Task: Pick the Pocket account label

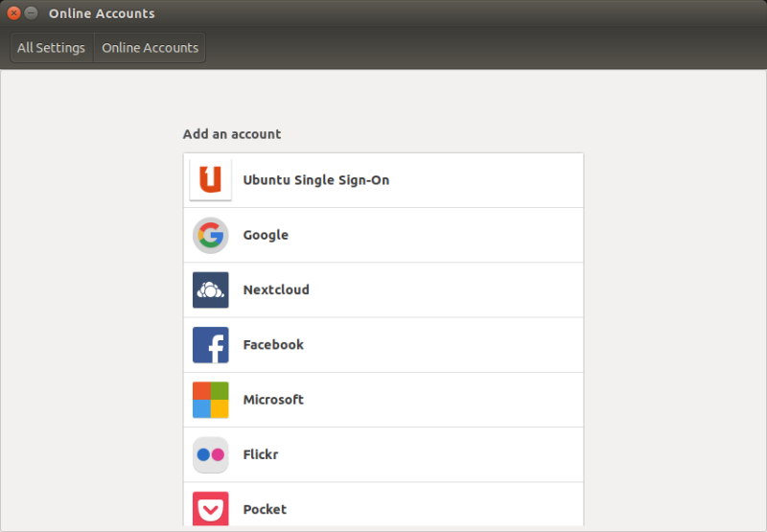Action: (265, 510)
